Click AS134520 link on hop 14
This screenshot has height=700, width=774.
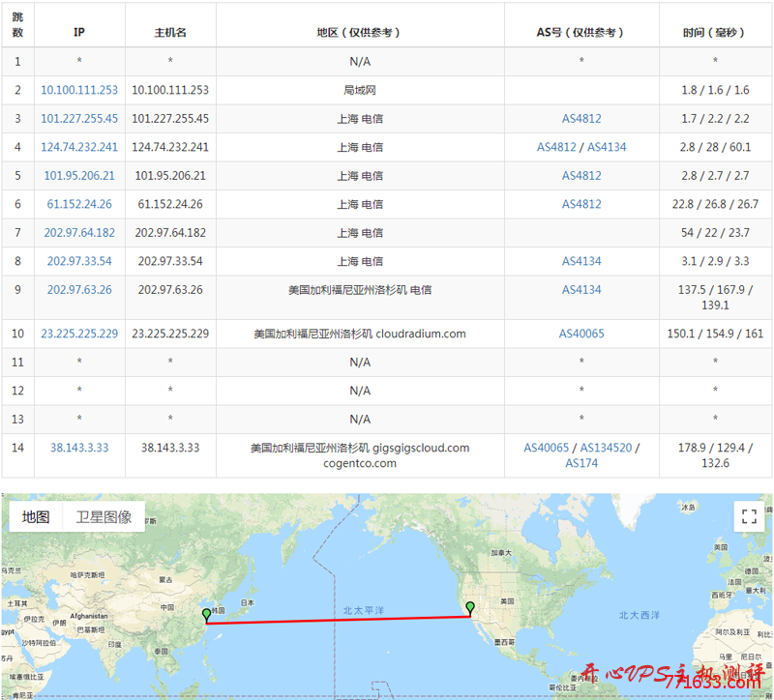click(605, 448)
